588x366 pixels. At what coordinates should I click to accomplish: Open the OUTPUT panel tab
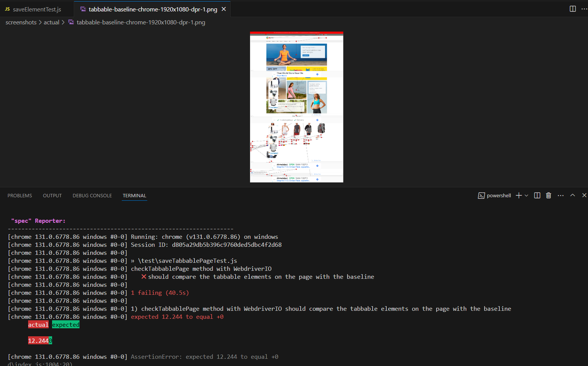tap(52, 195)
